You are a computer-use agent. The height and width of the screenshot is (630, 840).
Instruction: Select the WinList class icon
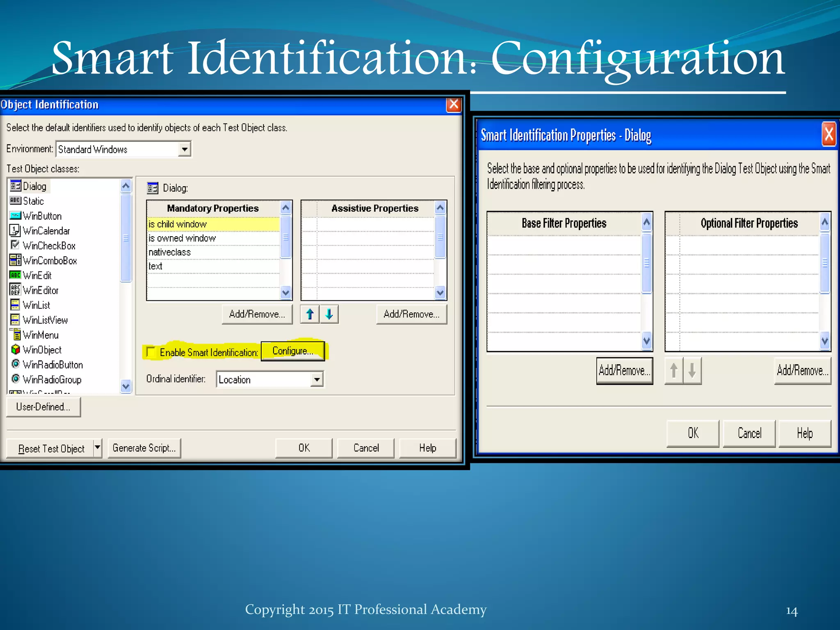pyautogui.click(x=15, y=304)
